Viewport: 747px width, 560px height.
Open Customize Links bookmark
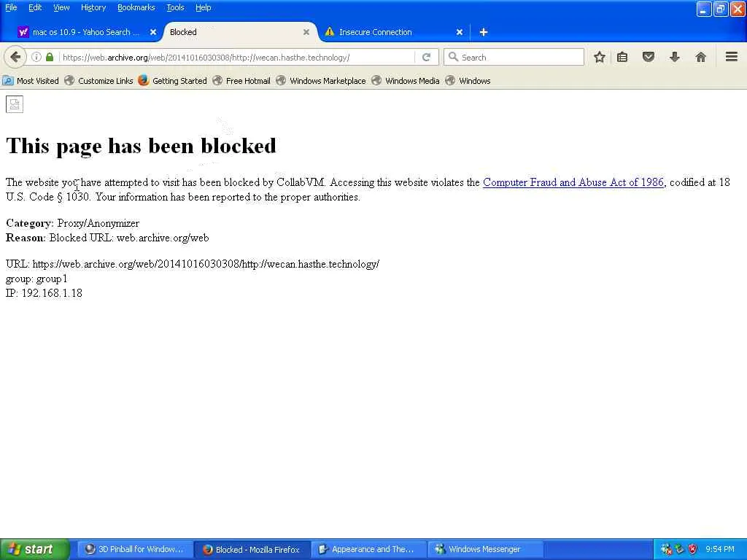99,81
